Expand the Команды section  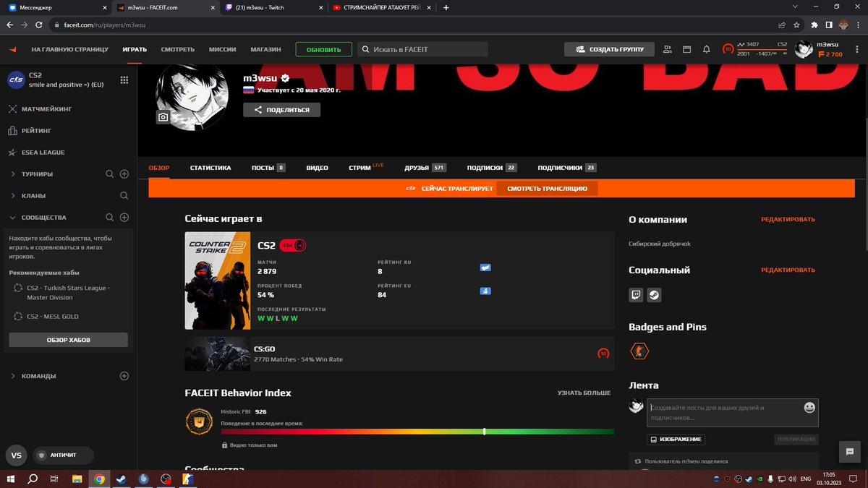[x=14, y=376]
